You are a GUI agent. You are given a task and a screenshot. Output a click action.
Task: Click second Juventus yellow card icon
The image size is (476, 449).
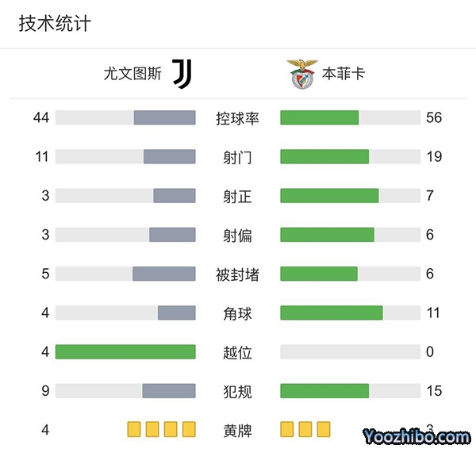(x=152, y=430)
